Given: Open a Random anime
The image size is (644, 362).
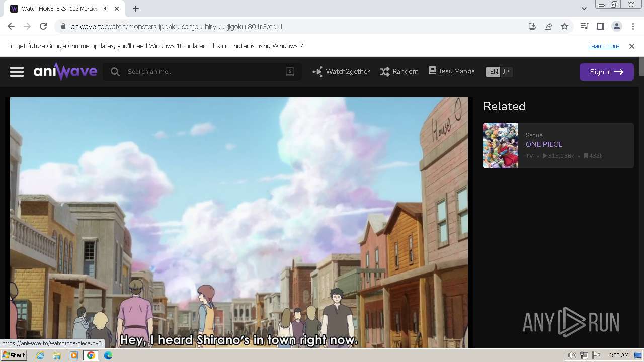Looking at the screenshot, I should (399, 72).
